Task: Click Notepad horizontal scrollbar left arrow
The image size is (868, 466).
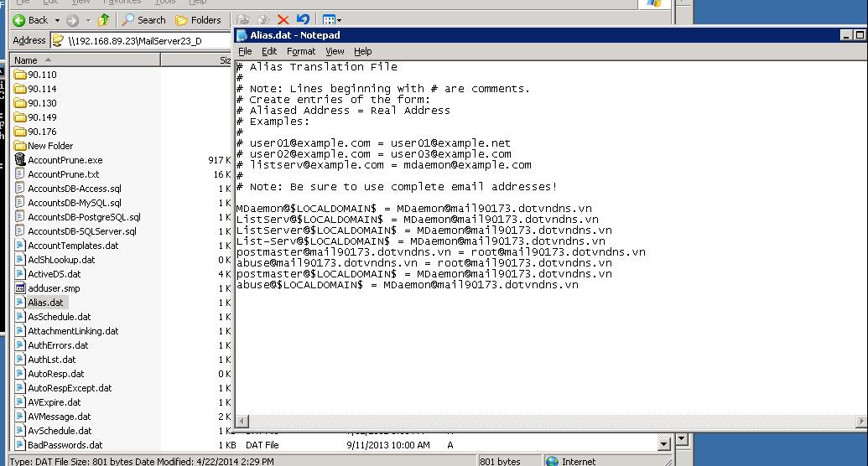Action: pos(242,422)
